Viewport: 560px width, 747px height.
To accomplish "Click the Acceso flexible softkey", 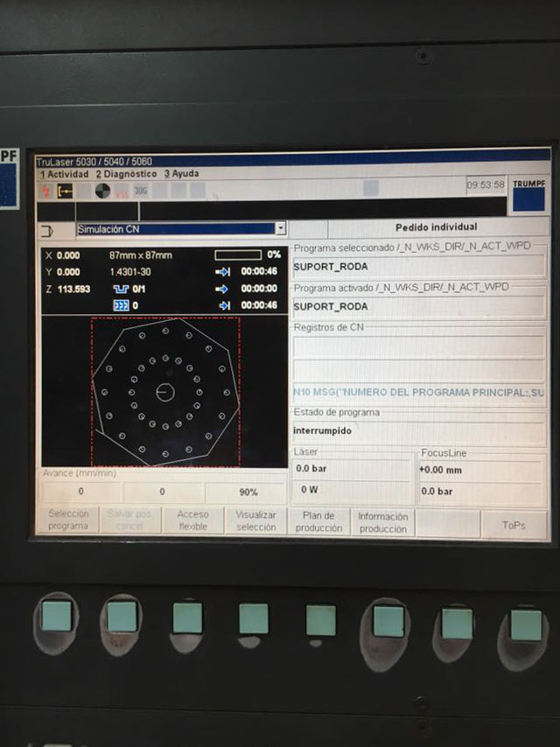I will 192,520.
